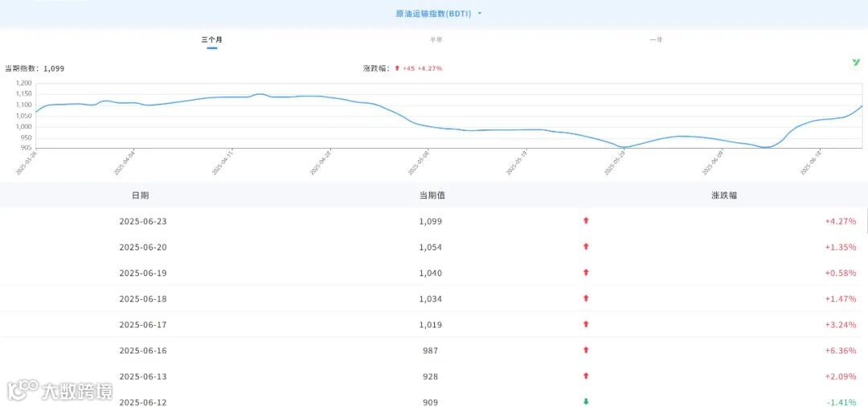The height and width of the screenshot is (407, 868).
Task: Click the 1,200 y-axis label
Action: (24, 84)
